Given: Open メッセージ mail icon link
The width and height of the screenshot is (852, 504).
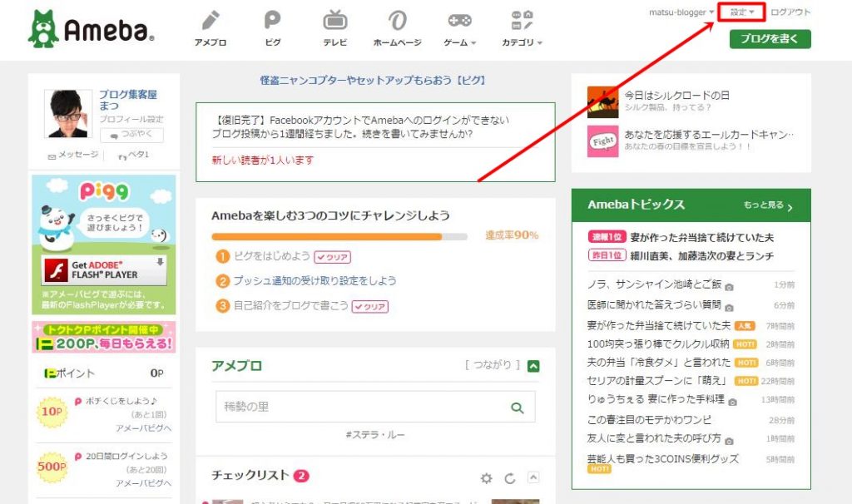Looking at the screenshot, I should [x=73, y=155].
